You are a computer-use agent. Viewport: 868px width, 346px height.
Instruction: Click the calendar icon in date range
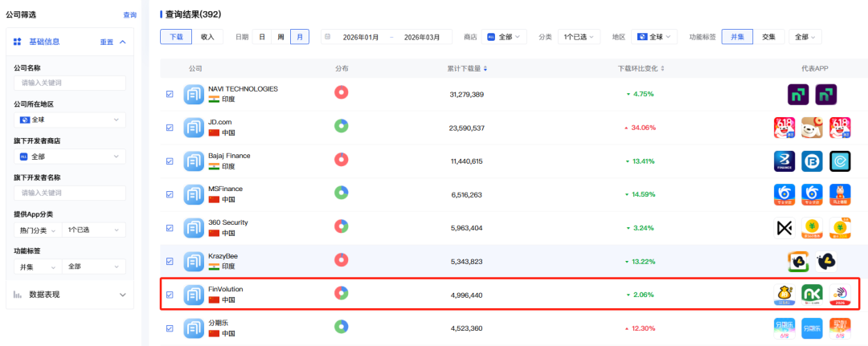click(328, 37)
